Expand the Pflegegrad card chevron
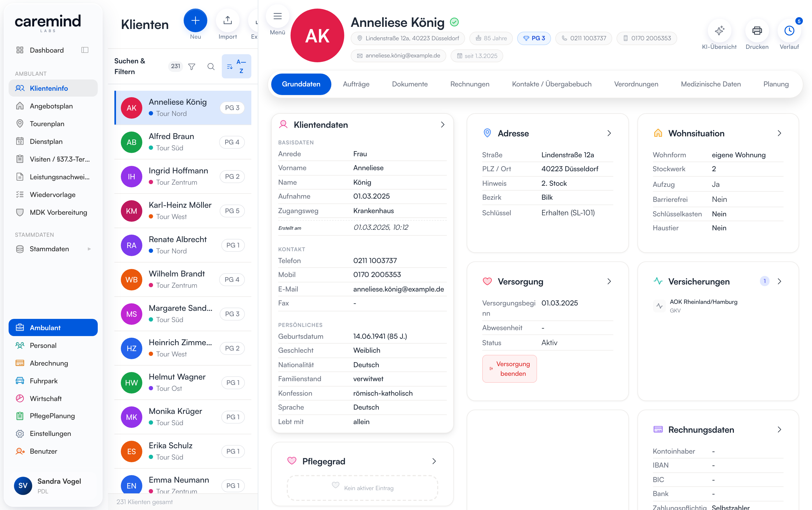The image size is (812, 510). pos(434,461)
